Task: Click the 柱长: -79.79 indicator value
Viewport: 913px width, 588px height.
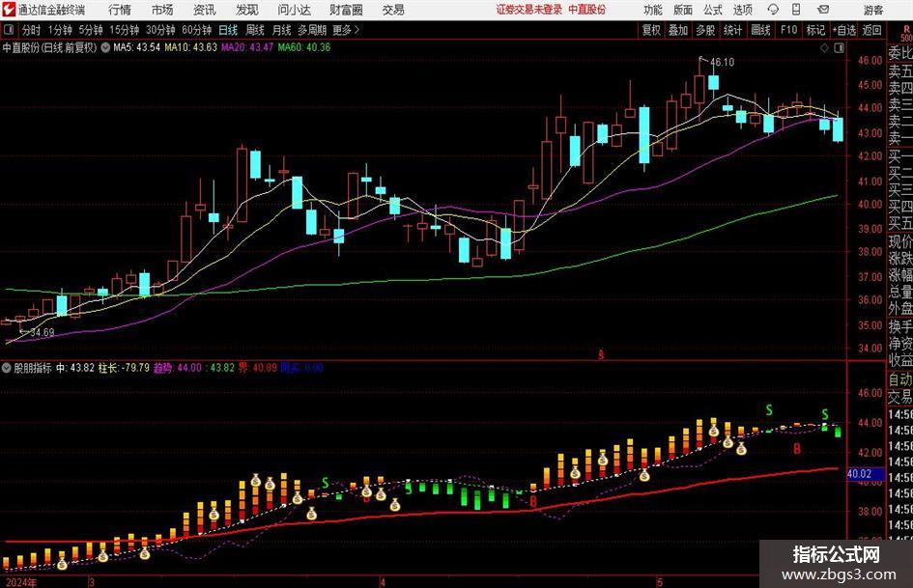Action: pyautogui.click(x=124, y=368)
